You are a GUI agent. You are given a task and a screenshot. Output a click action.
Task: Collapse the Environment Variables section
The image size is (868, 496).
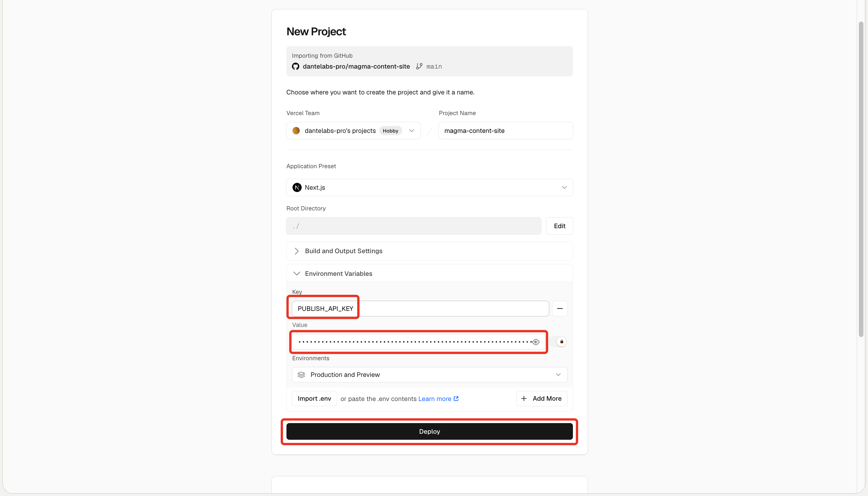coord(430,274)
